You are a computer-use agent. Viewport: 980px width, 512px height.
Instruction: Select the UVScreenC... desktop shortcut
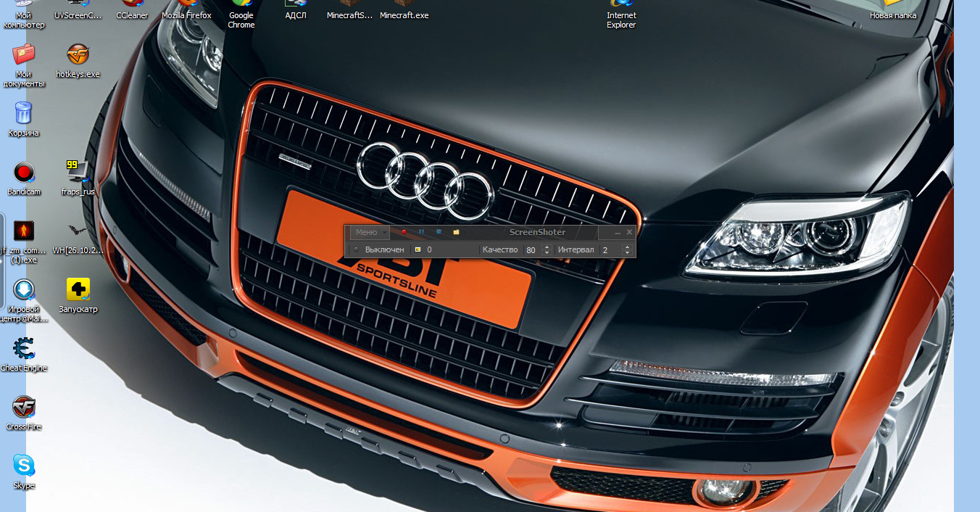tap(78, 10)
